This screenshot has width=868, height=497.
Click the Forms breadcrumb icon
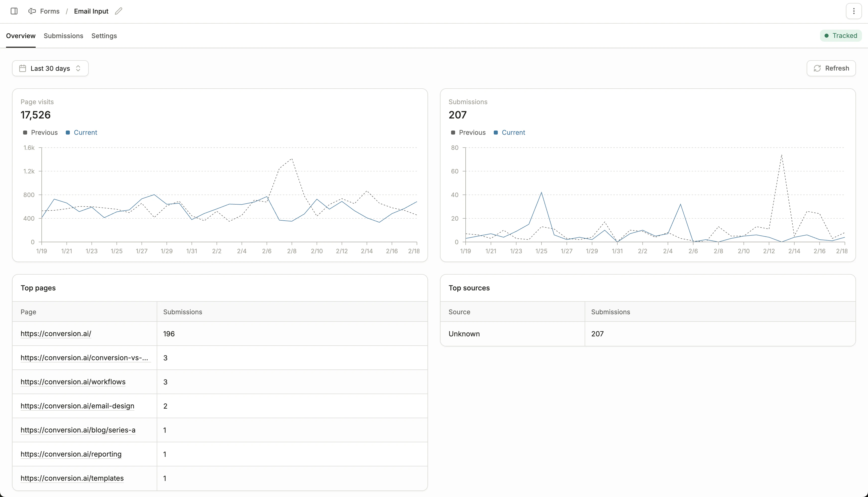pyautogui.click(x=32, y=11)
